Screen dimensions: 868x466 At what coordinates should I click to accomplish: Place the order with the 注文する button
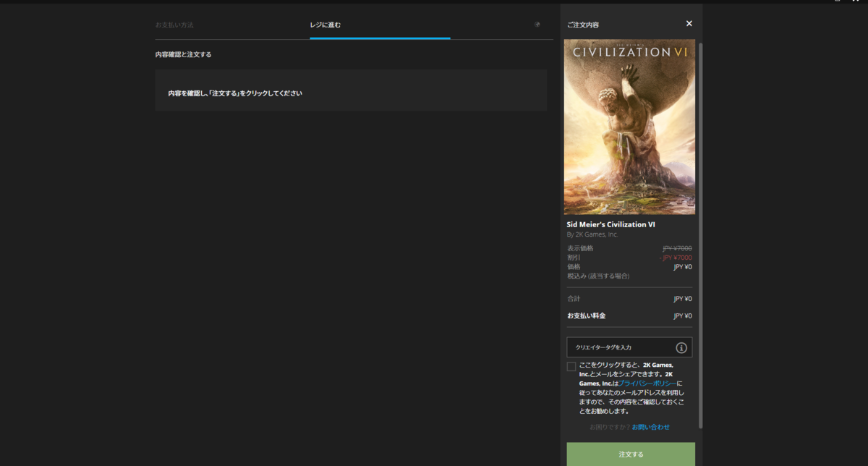[x=631, y=454]
